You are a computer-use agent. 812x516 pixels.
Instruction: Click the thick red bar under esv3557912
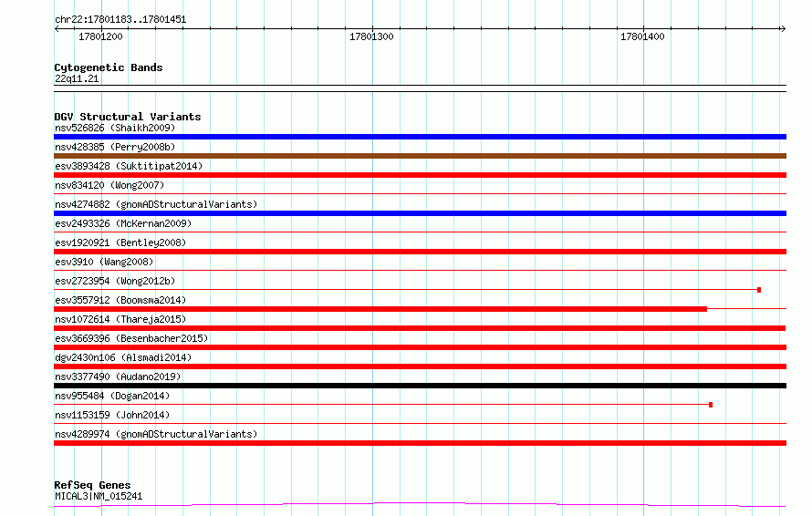tap(380, 309)
